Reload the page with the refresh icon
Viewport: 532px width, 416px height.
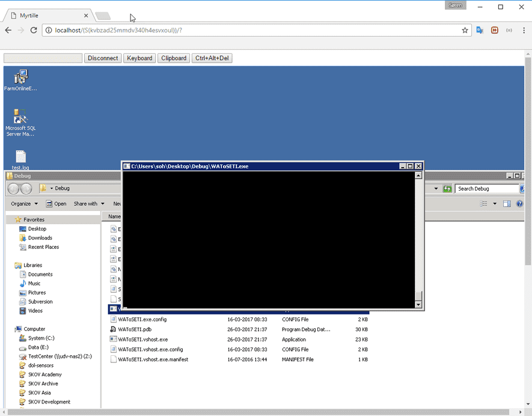34,29
